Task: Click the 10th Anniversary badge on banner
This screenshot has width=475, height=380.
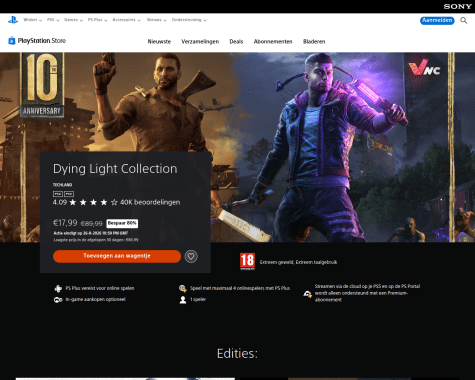Action: (42, 85)
